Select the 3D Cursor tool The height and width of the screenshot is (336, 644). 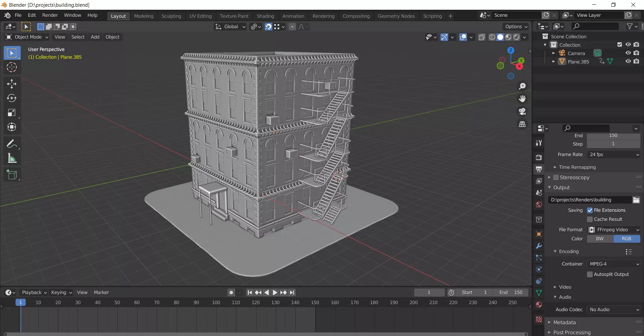pos(12,67)
